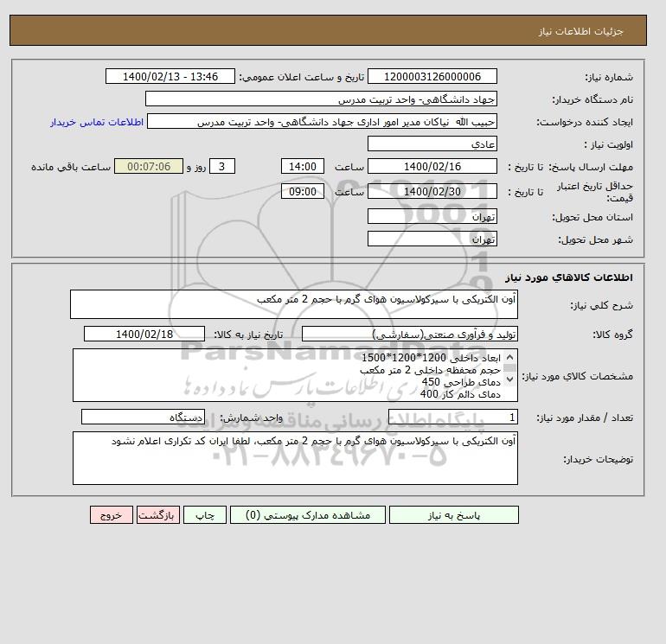Screen dimensions: 666x644
Task: Click delivery city field 'تهران'
Action: [x=432, y=239]
